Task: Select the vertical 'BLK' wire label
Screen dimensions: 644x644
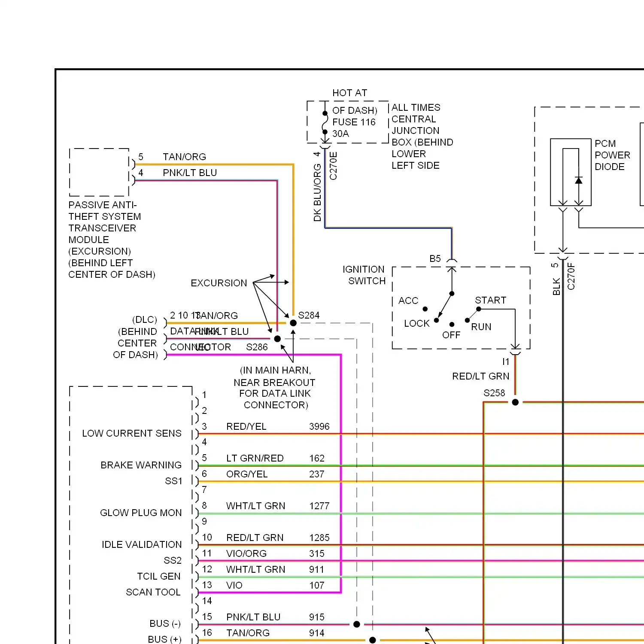Action: coord(556,286)
